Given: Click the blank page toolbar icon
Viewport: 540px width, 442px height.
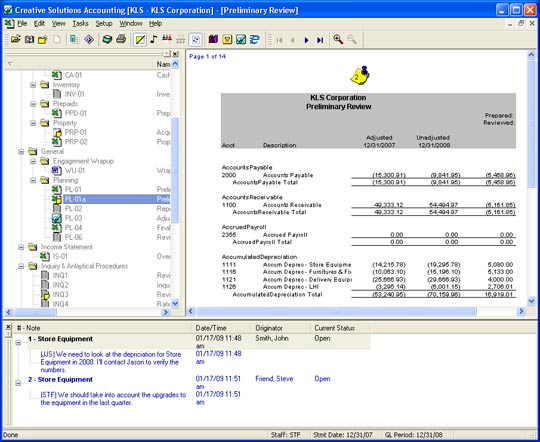Looking at the screenshot, I should tap(57, 39).
